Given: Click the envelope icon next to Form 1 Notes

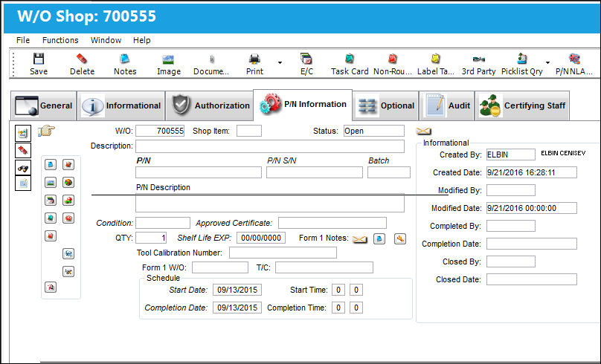Looking at the screenshot, I should tap(359, 239).
